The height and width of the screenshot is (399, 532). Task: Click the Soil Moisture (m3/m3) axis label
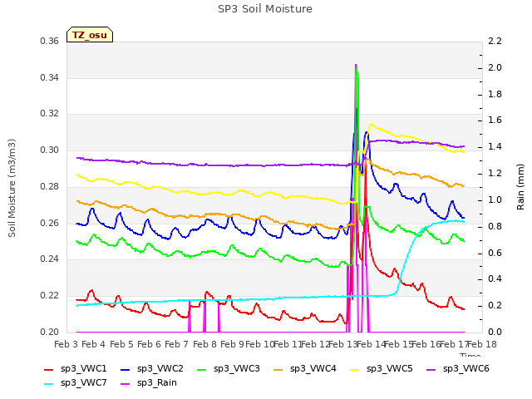coord(12,188)
